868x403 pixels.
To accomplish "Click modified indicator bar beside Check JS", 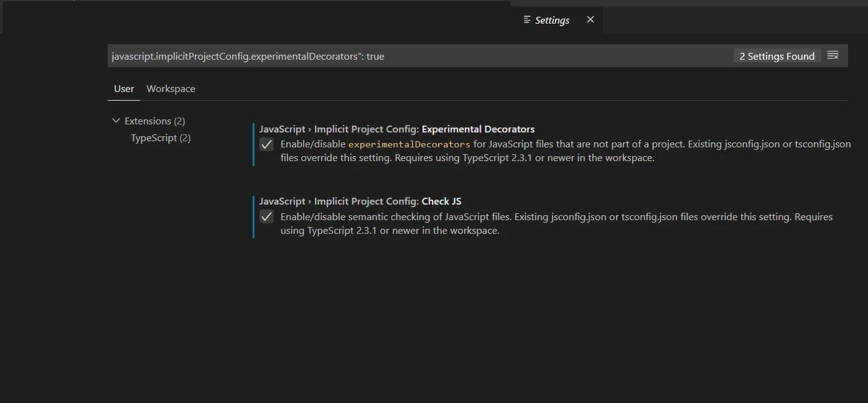I will pyautogui.click(x=254, y=217).
